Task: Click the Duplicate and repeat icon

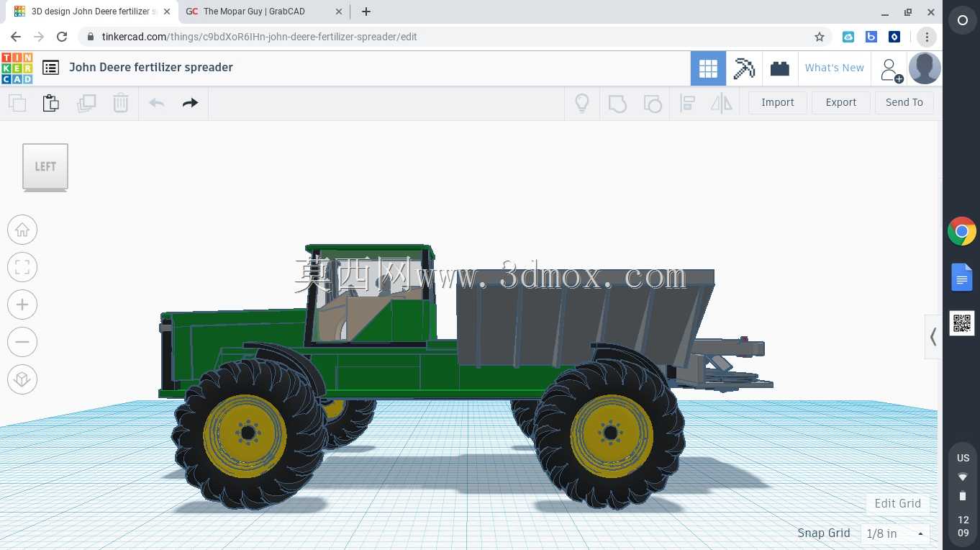Action: (86, 103)
